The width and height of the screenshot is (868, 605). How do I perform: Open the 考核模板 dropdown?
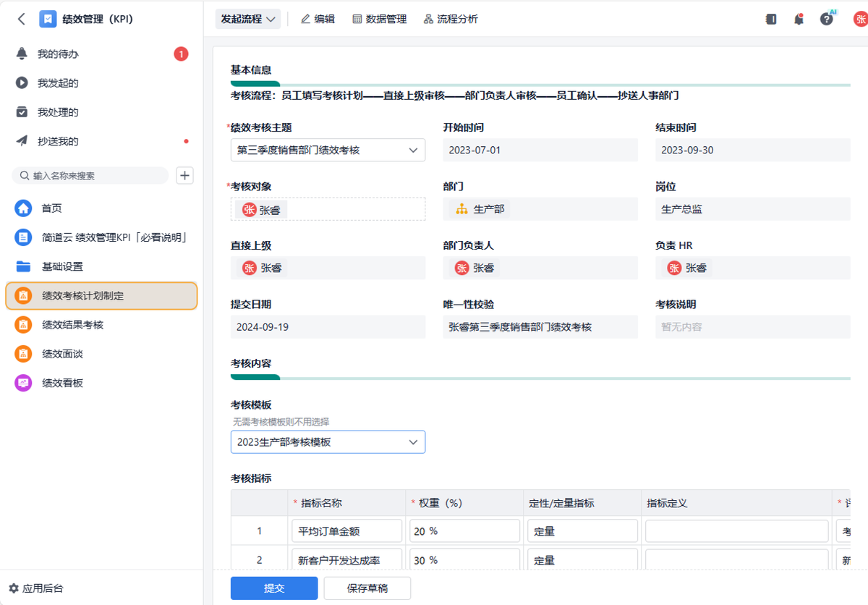tap(328, 442)
